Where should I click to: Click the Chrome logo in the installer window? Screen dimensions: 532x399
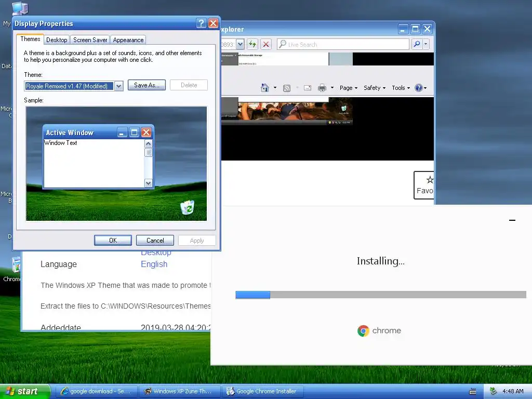coord(363,330)
